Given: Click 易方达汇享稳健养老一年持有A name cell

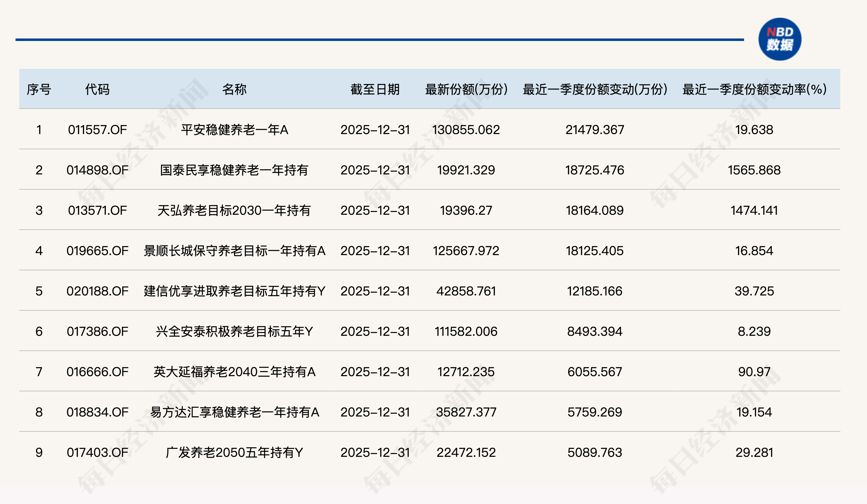Looking at the screenshot, I should (234, 412).
